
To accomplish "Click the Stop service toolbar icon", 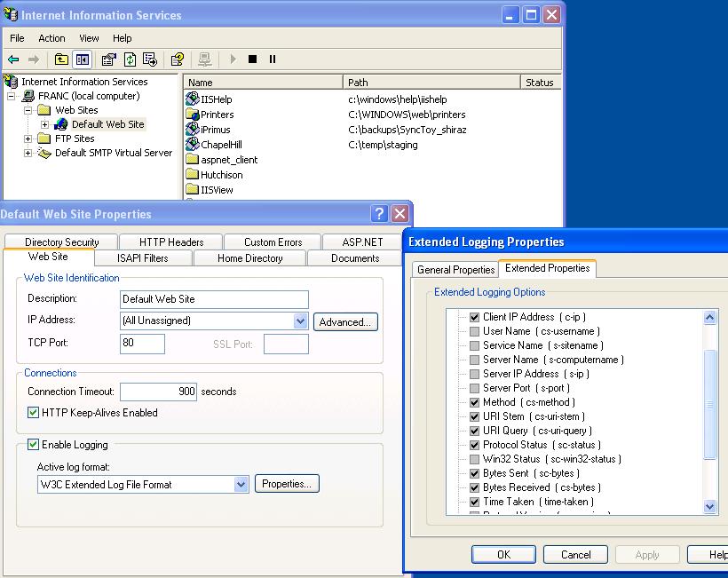I will (253, 59).
